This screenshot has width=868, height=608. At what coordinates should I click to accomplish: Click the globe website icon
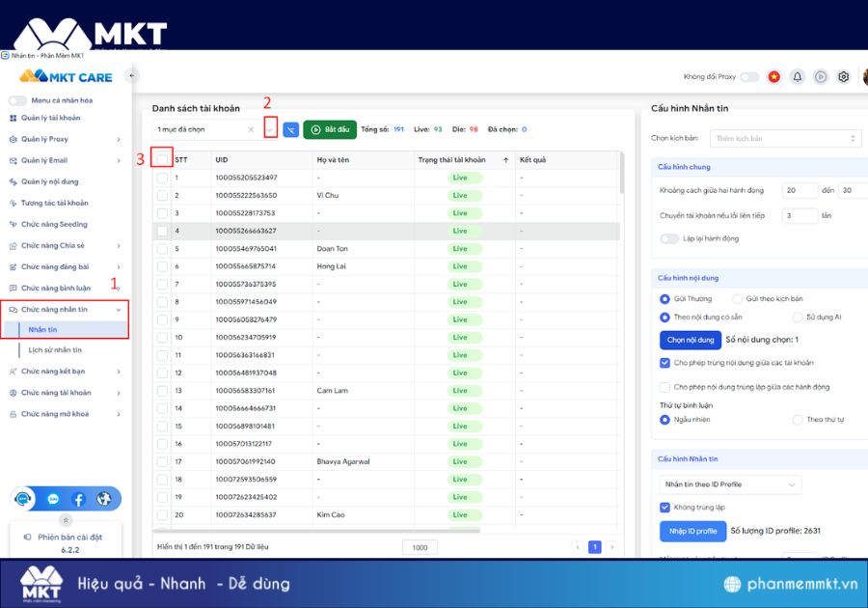104,499
